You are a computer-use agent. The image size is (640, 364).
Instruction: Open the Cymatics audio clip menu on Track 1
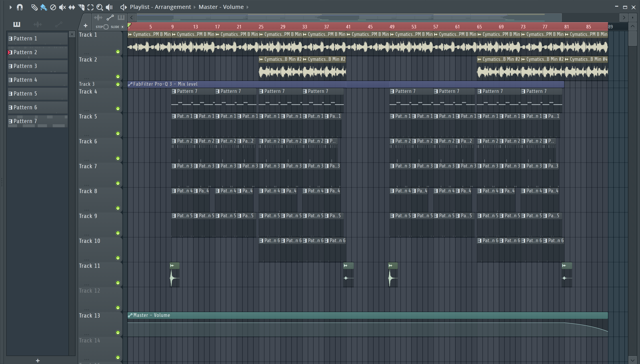click(x=130, y=34)
